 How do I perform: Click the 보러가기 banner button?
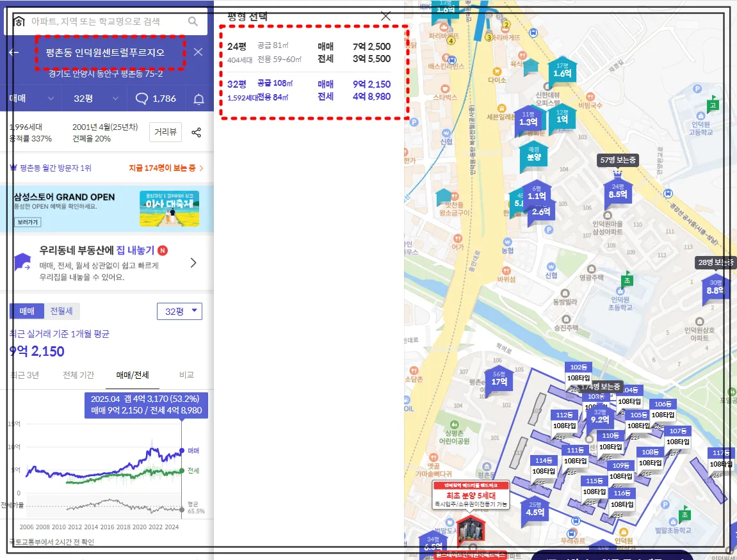(x=28, y=221)
